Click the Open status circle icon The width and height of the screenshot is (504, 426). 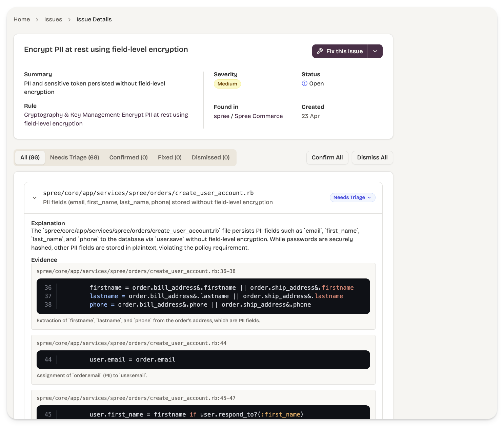click(x=304, y=83)
